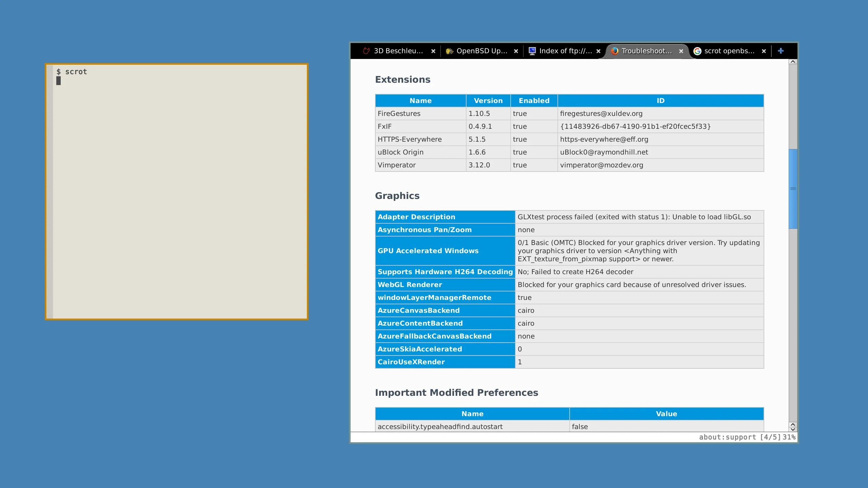The height and width of the screenshot is (488, 868).
Task: Click the OpenBSD pufferfish tab favicon
Action: coord(449,51)
